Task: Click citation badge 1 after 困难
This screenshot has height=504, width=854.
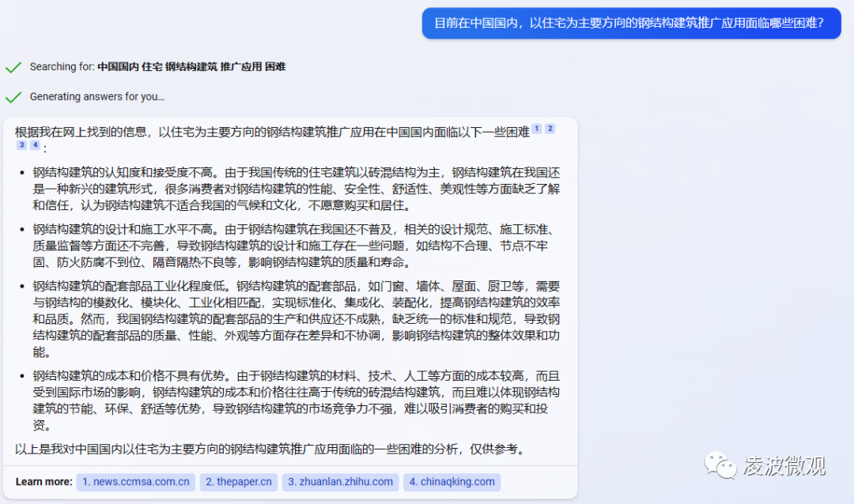Action: coord(536,126)
